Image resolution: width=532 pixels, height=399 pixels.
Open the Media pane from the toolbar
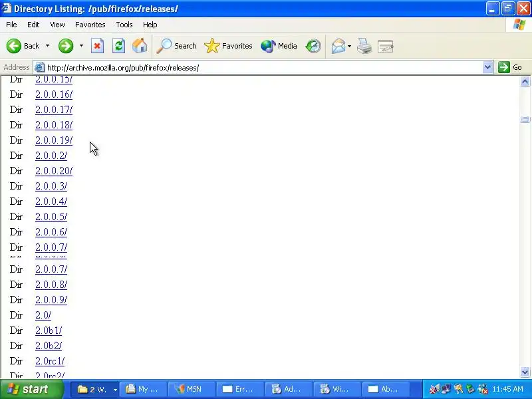279,46
